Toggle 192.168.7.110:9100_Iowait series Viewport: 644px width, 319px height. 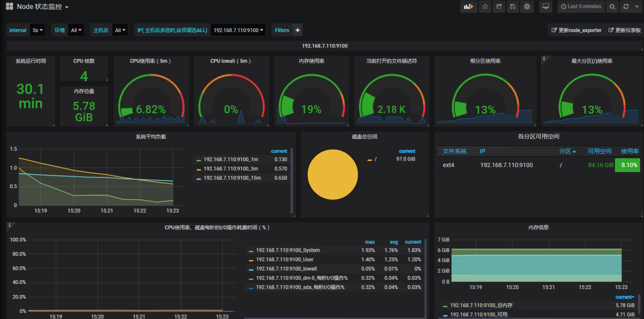286,269
